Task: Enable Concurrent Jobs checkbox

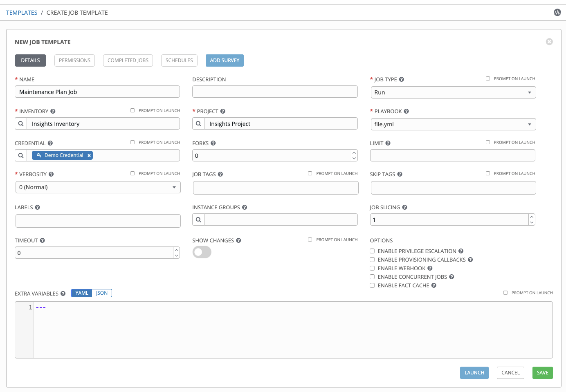Action: [372, 277]
